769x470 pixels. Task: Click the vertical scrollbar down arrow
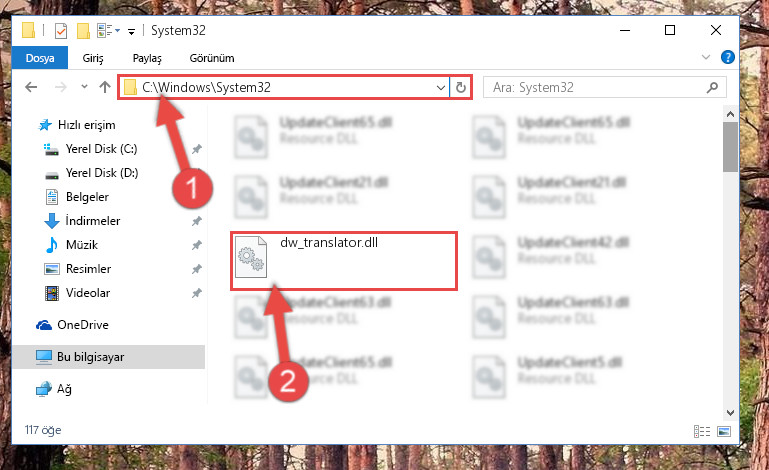pyautogui.click(x=730, y=413)
